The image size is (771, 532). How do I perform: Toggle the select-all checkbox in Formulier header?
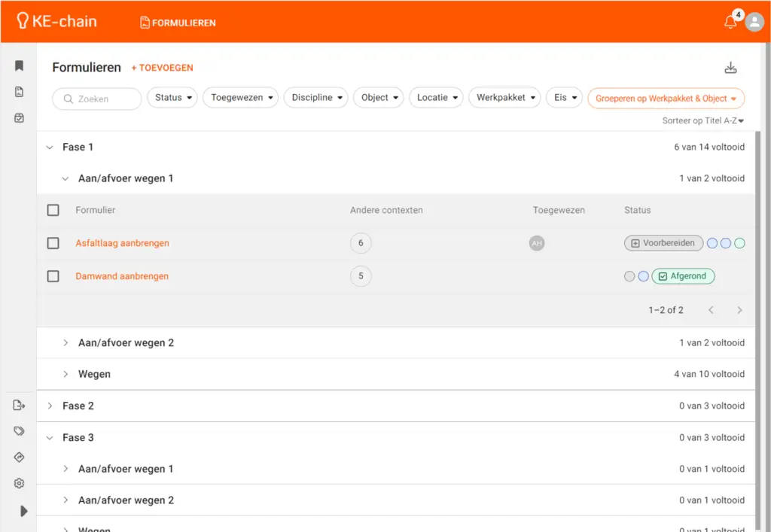(53, 210)
